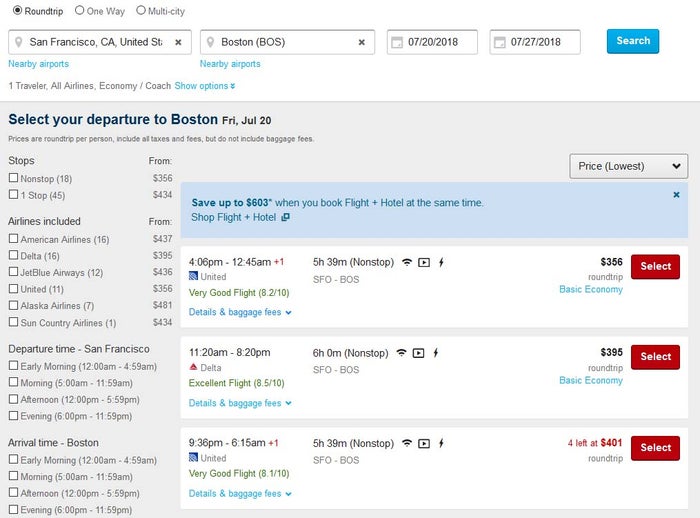Clear the Boston destination field
The image size is (700, 518).
pyautogui.click(x=362, y=42)
